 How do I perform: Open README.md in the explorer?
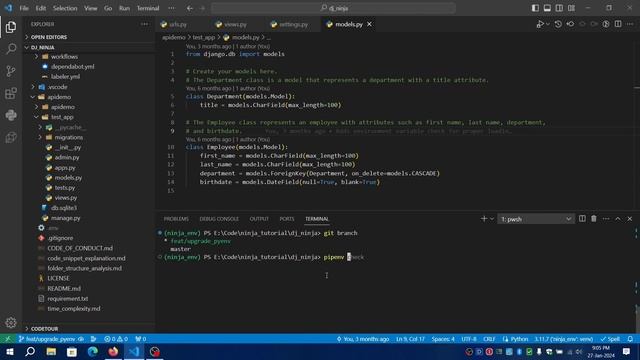[x=64, y=289]
